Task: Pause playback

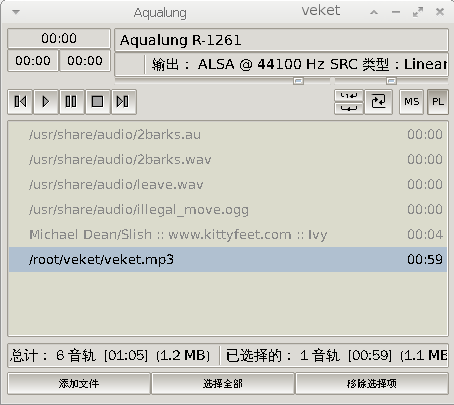Action: (71, 102)
